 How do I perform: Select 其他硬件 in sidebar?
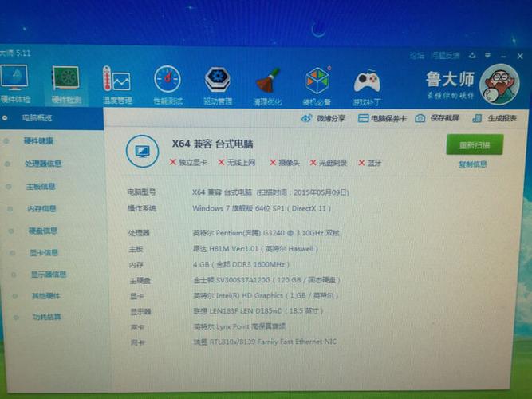coord(46,296)
